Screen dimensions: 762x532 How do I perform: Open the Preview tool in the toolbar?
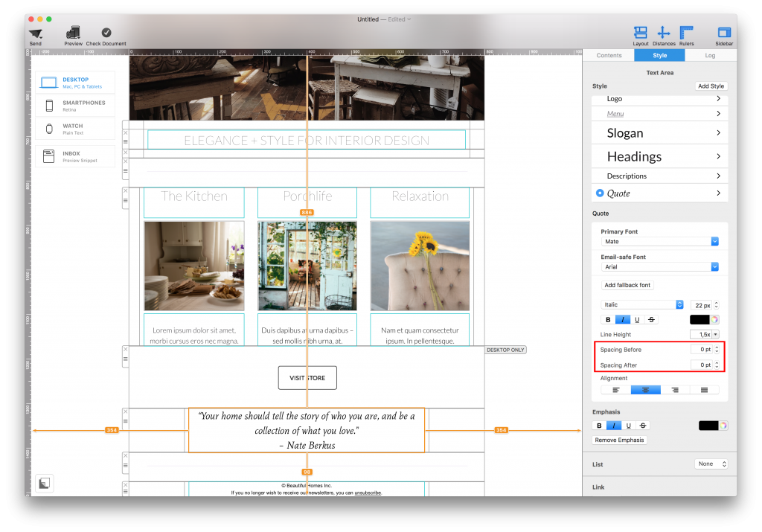(74, 33)
